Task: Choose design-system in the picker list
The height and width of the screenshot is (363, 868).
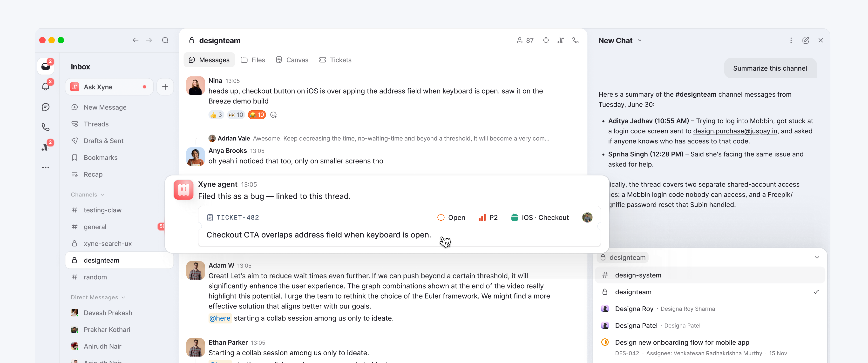Action: tap(710, 275)
